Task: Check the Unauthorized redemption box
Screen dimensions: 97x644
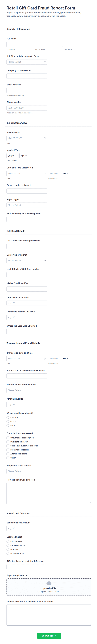Action: 8,438
